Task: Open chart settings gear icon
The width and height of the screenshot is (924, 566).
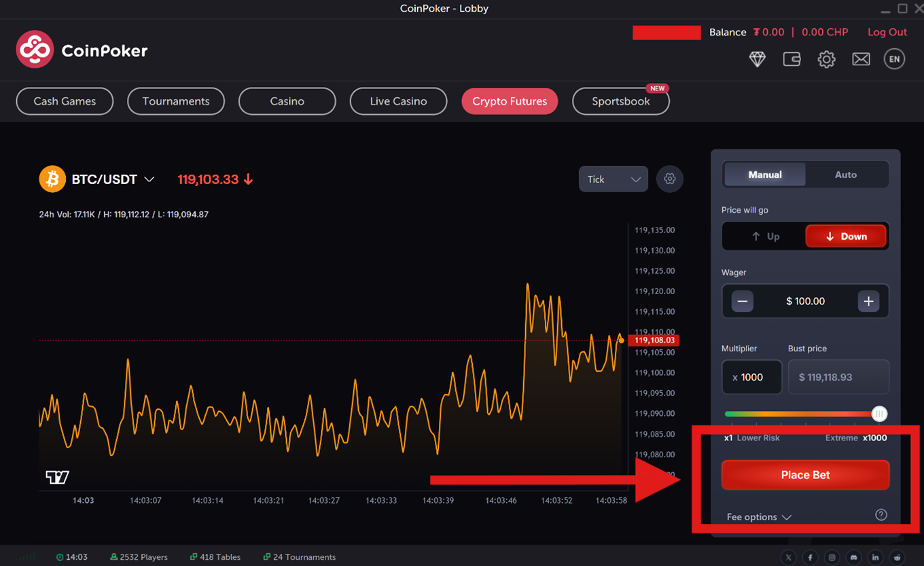Action: pyautogui.click(x=670, y=179)
